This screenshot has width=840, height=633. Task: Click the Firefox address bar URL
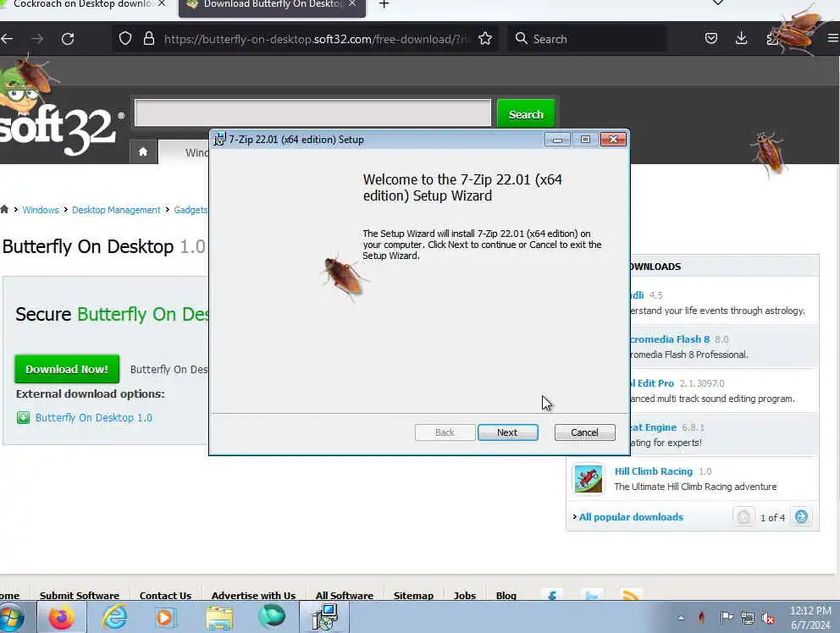pos(315,39)
